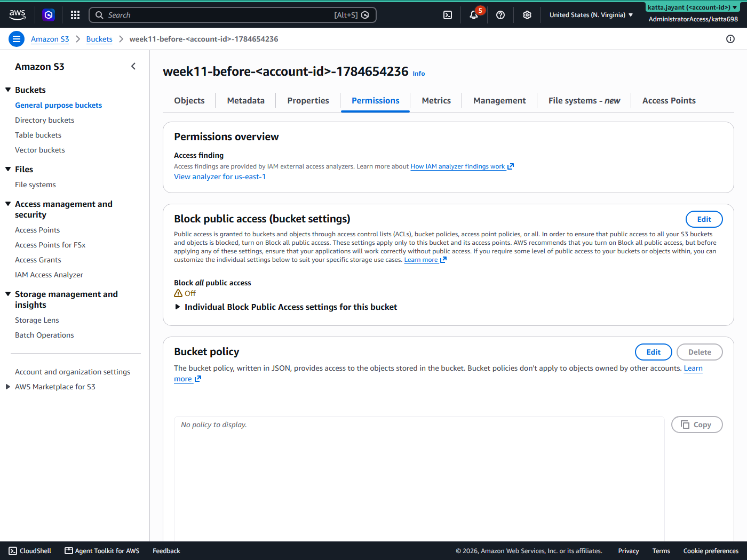The image size is (747, 560).
Task: Focus the top Search input field
Action: click(x=233, y=15)
